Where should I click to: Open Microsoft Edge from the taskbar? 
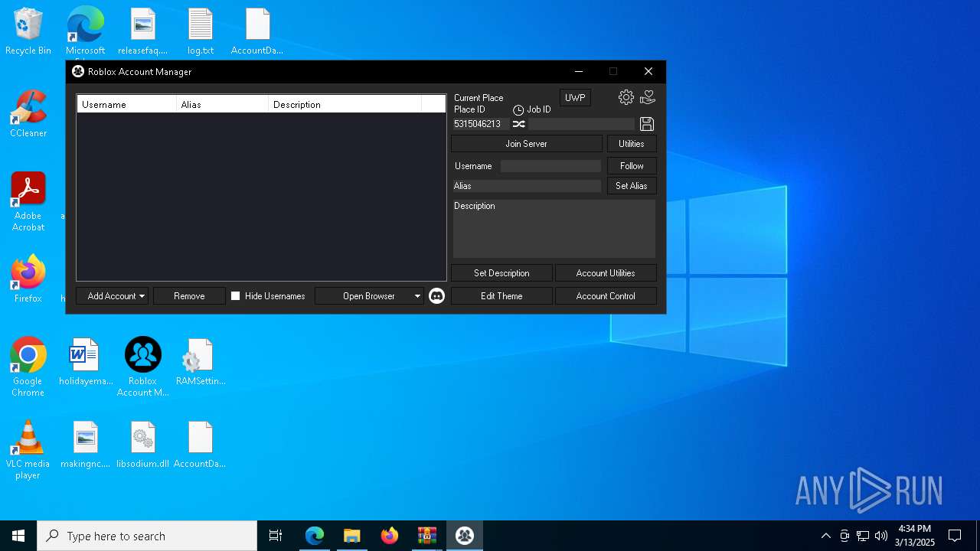coord(315,536)
